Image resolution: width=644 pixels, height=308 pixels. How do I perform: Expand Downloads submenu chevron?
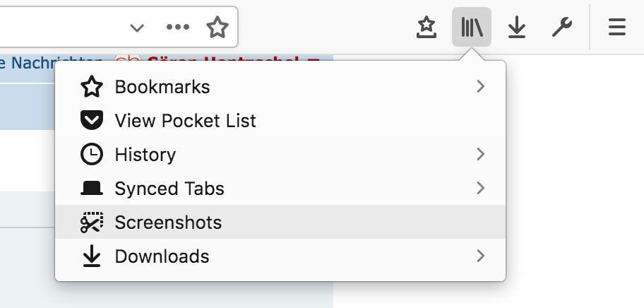tap(480, 256)
